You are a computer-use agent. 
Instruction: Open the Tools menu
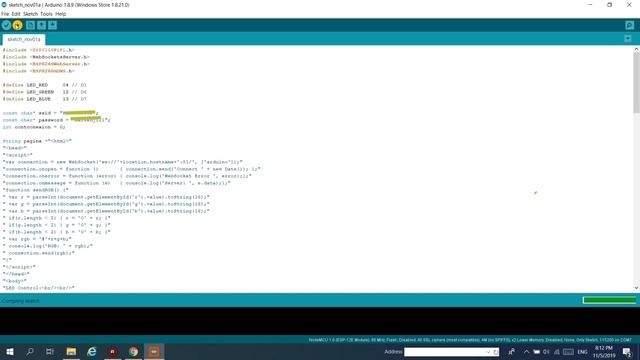click(x=46, y=14)
